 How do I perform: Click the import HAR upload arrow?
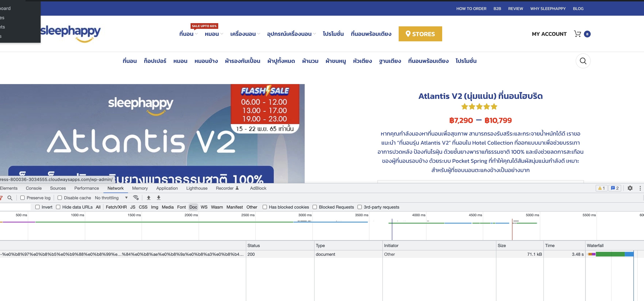click(149, 198)
